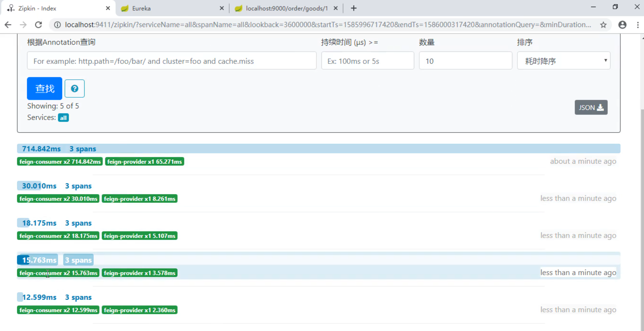Viewport: 644px width, 331px height.
Task: Click feign-provider x1 5.107ms label
Action: coord(139,236)
